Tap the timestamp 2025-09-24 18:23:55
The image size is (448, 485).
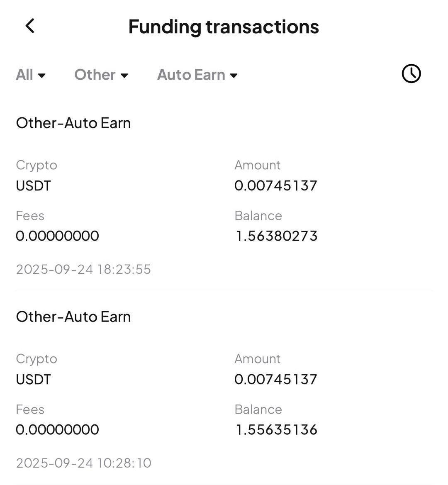[x=83, y=269]
